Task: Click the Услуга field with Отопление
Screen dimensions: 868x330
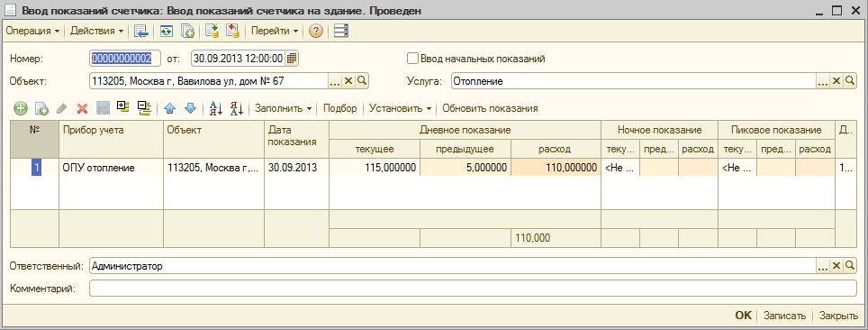Action: (x=633, y=81)
